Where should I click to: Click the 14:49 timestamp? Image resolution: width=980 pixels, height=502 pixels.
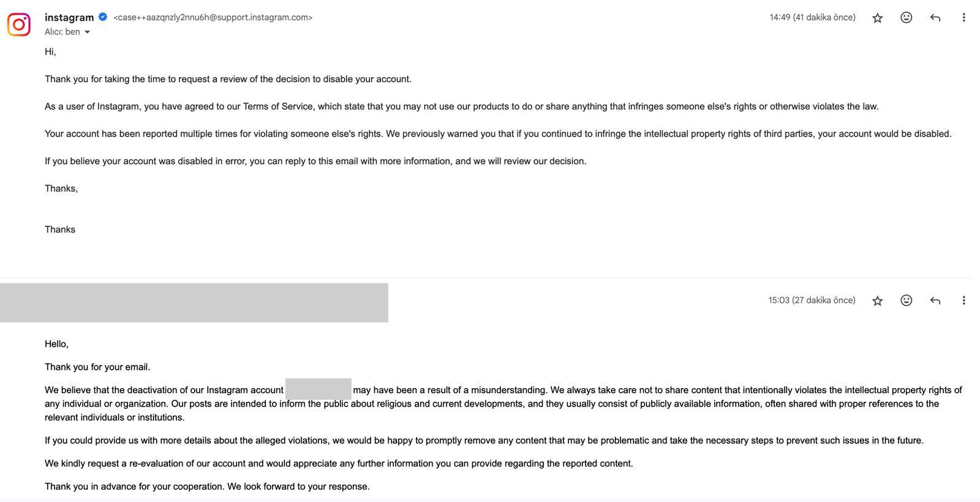(812, 18)
